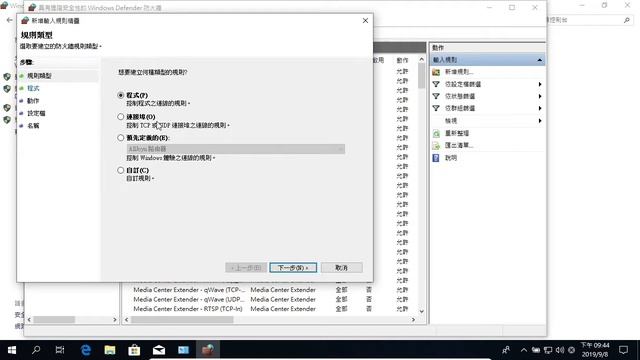Click the funnel icon beside 依狀態篩選

[436, 96]
